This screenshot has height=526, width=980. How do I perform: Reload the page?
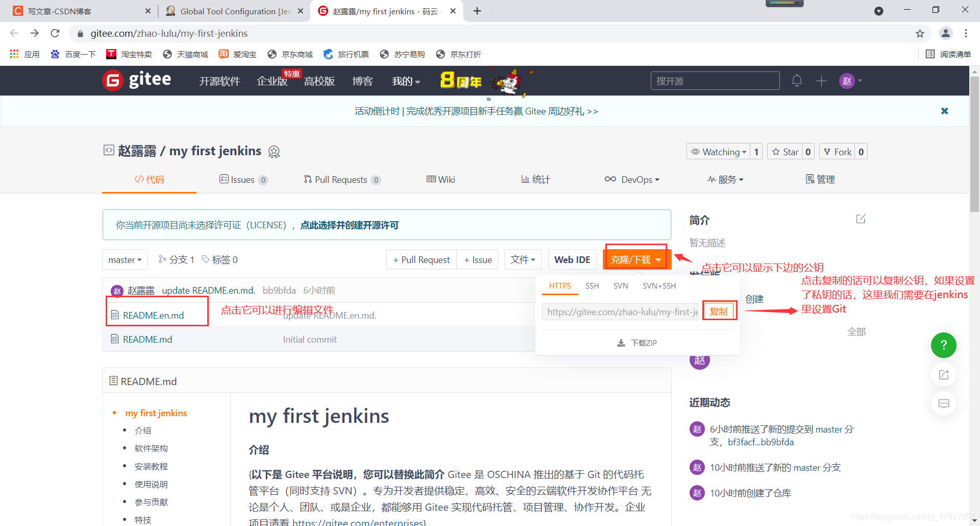pyautogui.click(x=55, y=33)
